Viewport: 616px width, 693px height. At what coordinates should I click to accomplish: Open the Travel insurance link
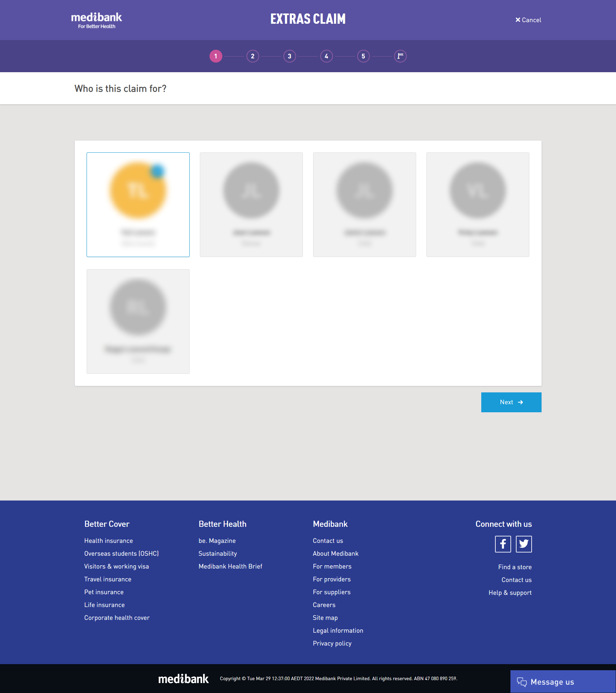tap(108, 579)
